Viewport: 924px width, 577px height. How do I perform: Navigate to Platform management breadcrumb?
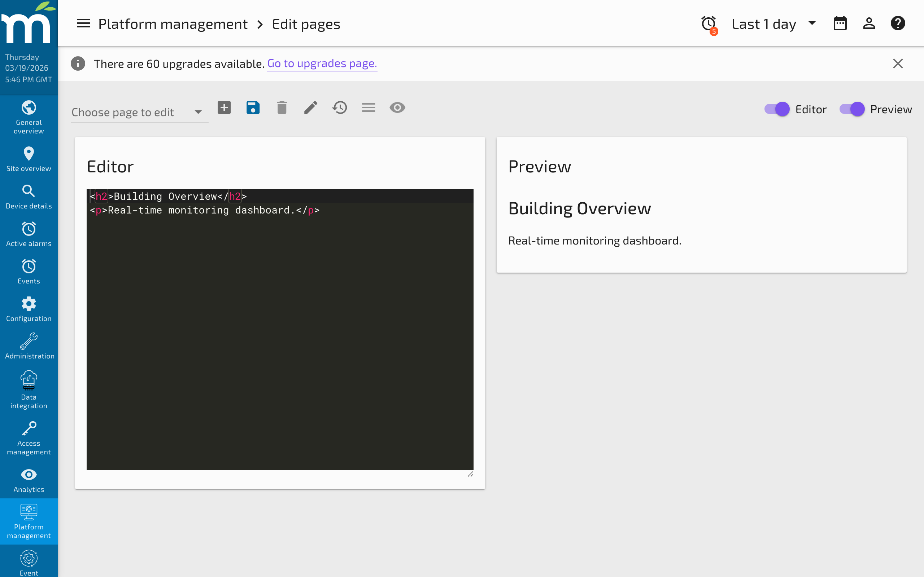173,24
